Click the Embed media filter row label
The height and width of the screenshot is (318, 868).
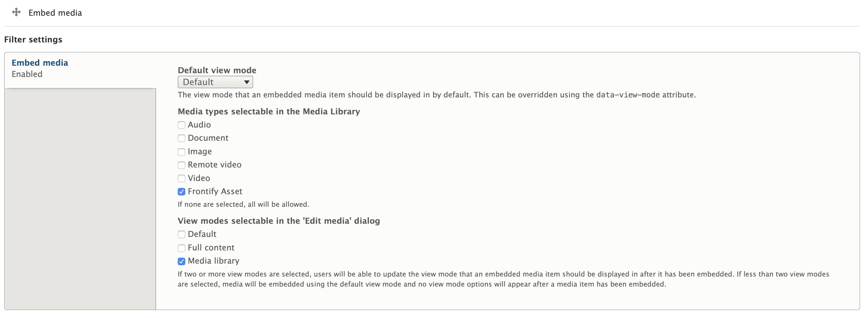pyautogui.click(x=55, y=13)
